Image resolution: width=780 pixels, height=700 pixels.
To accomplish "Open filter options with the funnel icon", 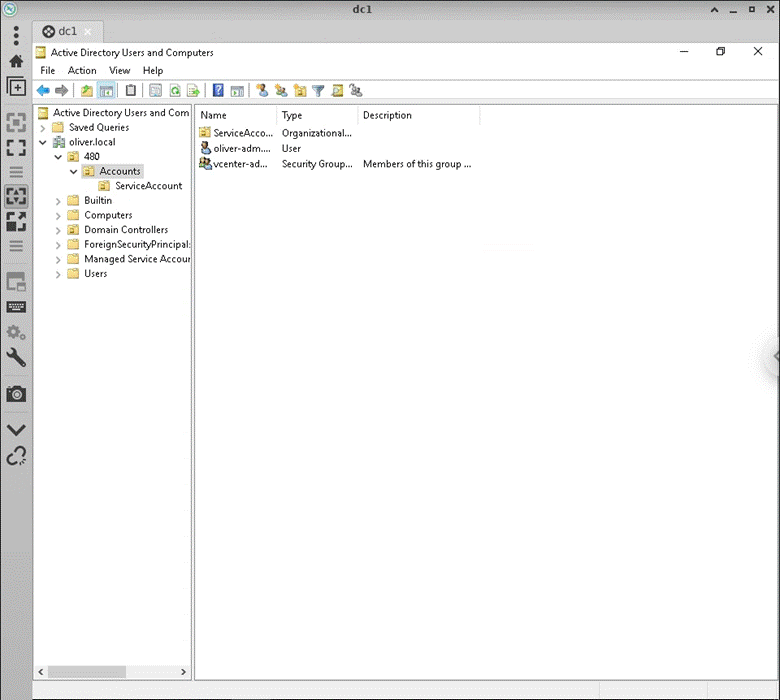I will click(318, 91).
